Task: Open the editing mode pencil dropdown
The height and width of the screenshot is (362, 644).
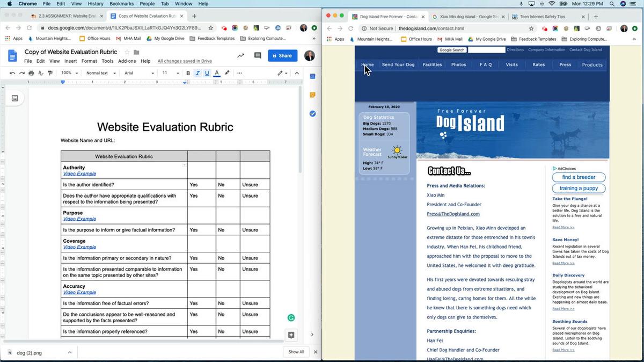Action: click(x=282, y=73)
